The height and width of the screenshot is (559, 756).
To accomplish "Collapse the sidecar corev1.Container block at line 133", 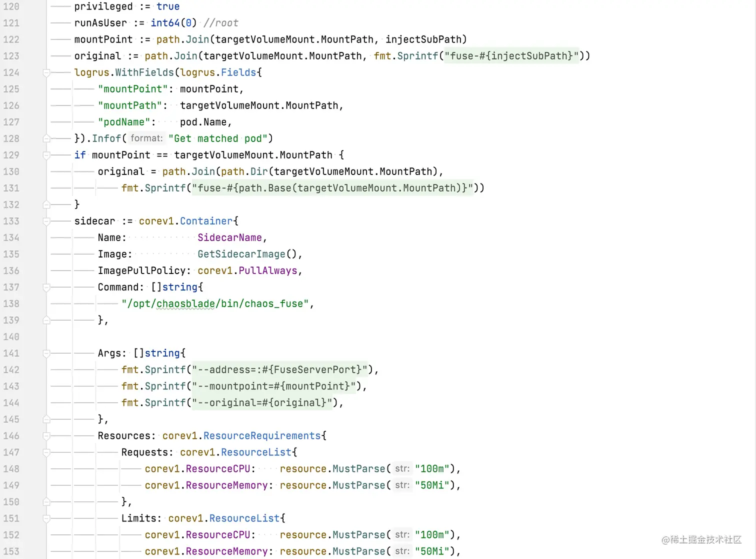I will (x=46, y=221).
